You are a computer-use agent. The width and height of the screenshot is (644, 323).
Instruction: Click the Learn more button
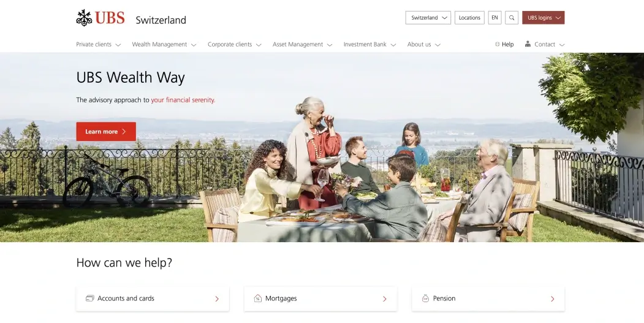pyautogui.click(x=106, y=132)
